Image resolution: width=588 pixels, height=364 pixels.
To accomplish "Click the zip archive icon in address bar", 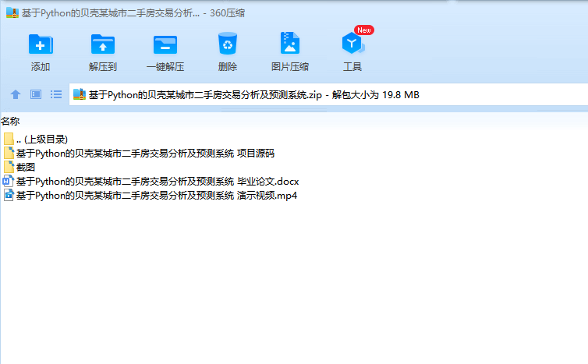I will click(79, 94).
